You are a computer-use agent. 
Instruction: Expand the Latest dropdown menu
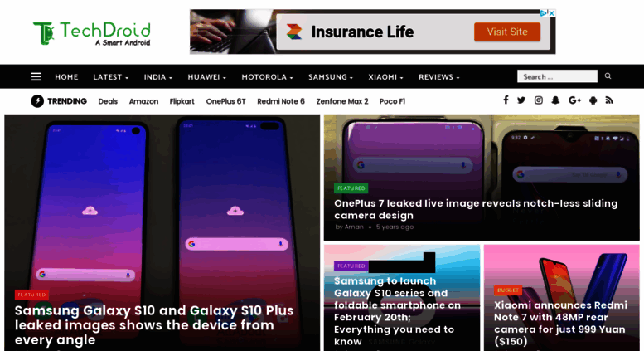(x=110, y=77)
